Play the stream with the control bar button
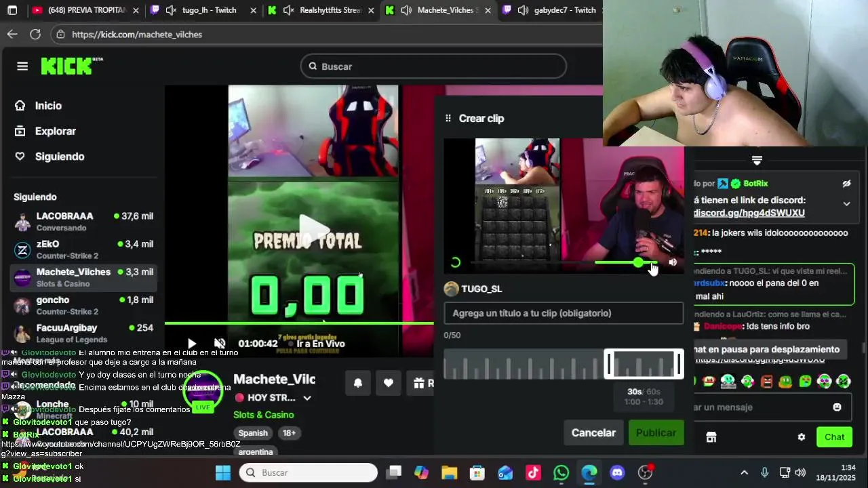 [x=192, y=344]
